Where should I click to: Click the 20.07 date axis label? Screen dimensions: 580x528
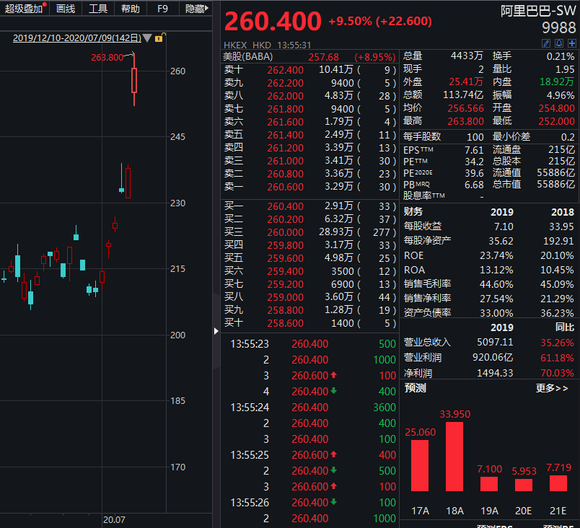(114, 520)
